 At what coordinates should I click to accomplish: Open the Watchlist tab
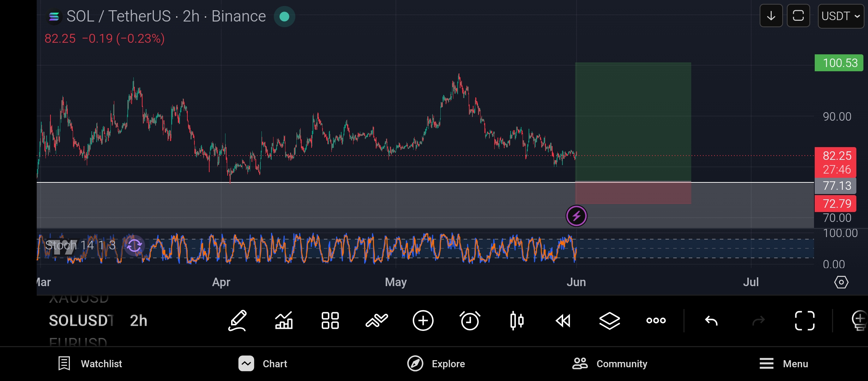tap(90, 364)
